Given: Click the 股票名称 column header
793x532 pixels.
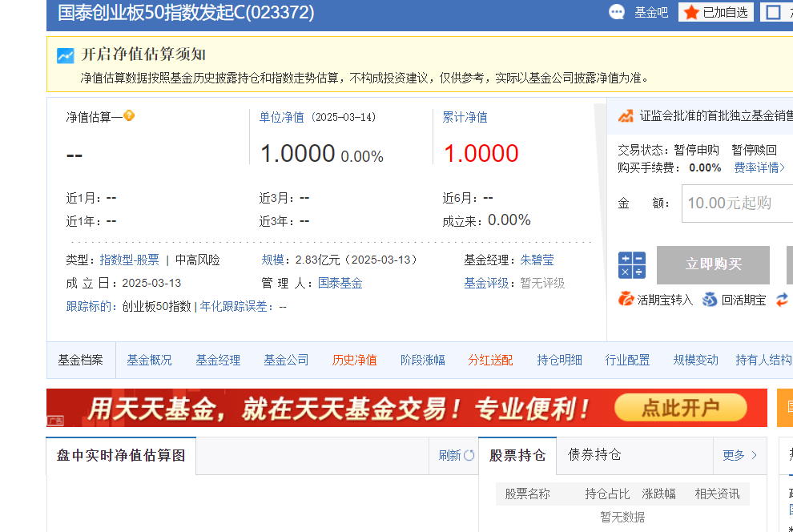Looking at the screenshot, I should click(x=527, y=494).
